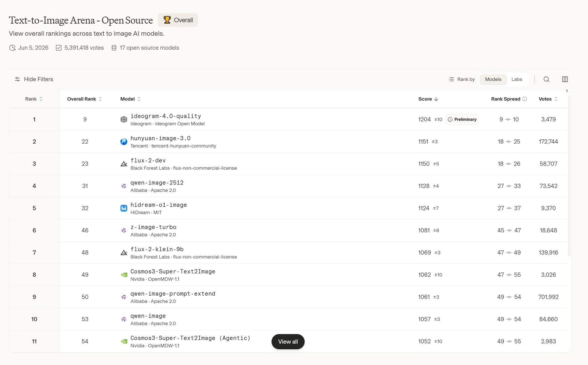Screen dimensions: 588x365
Task: Click the 172,744 votes cell
Action: click(548, 142)
